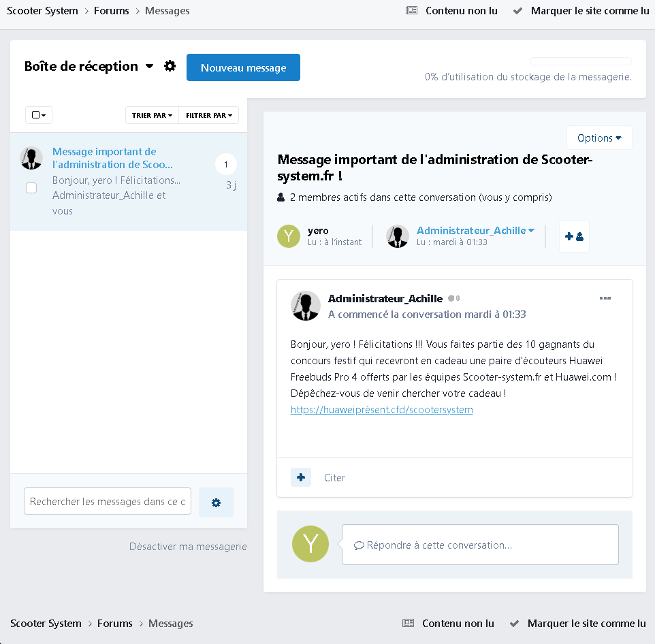Click Administrateur_Achille avatar in message post
This screenshot has height=644, width=655.
click(306, 306)
